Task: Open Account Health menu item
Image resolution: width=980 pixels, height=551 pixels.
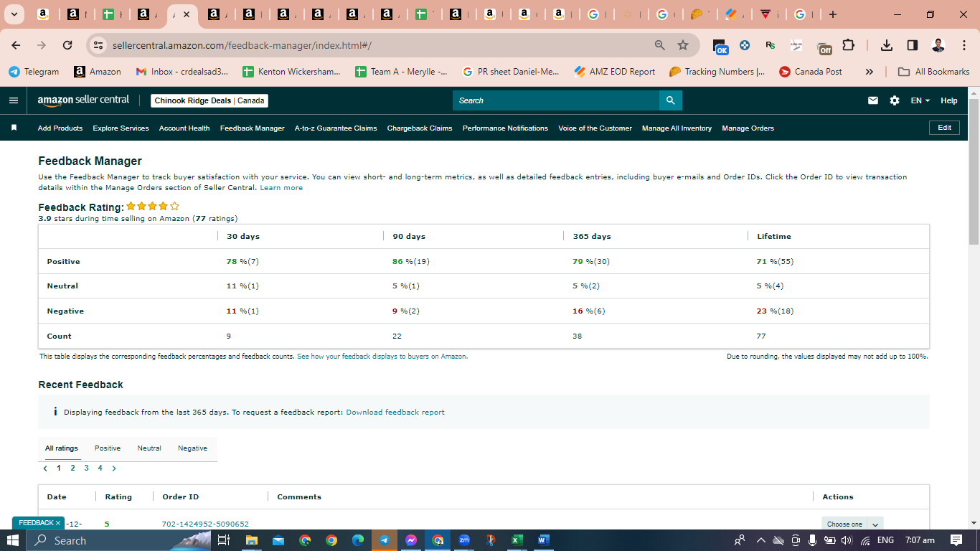Action: tap(184, 128)
